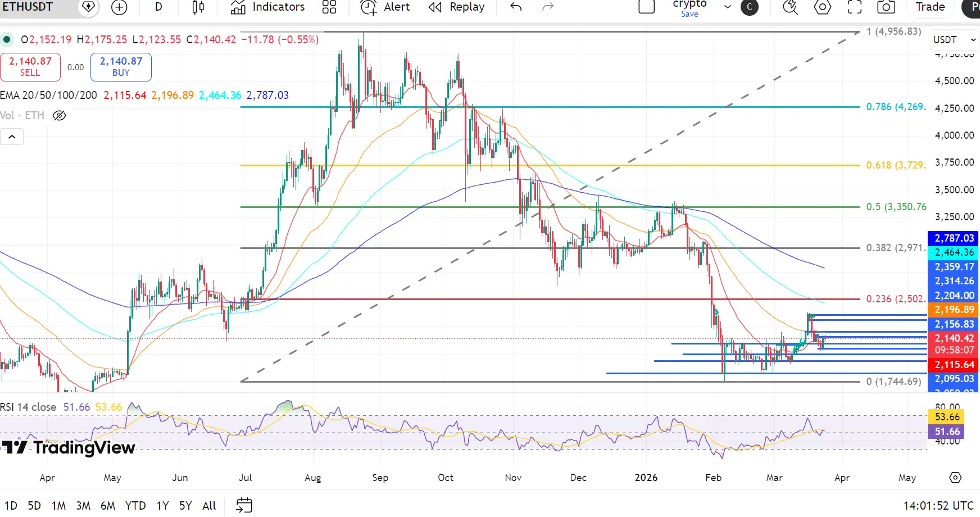
Task: Switch to the 1Y time range
Action: [162, 506]
